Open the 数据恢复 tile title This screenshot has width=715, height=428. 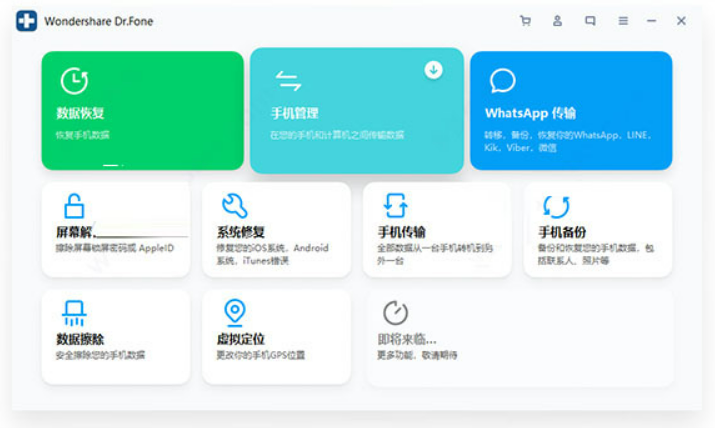pos(80,113)
